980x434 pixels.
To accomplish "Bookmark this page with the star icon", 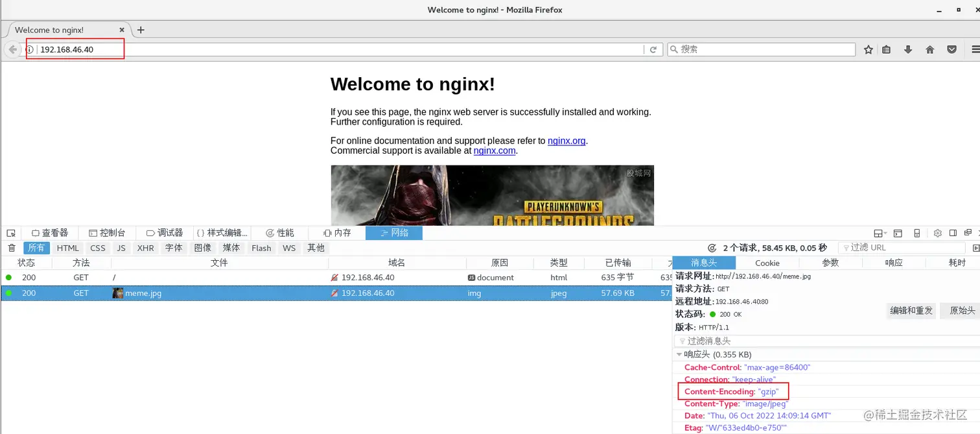I will (868, 49).
